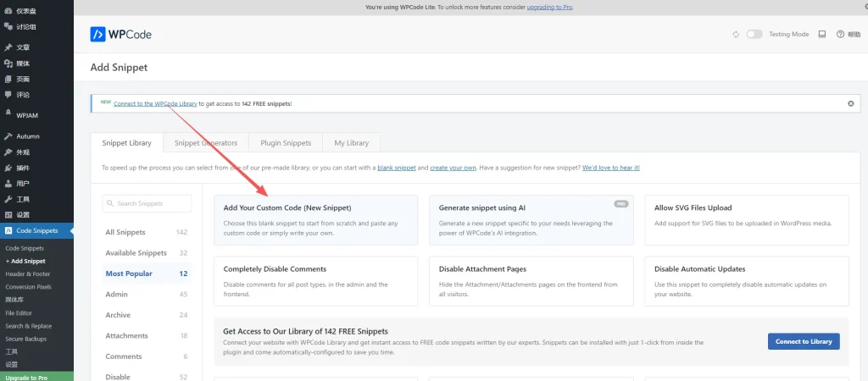
Task: Click the Connect to Library button
Action: 803,341
